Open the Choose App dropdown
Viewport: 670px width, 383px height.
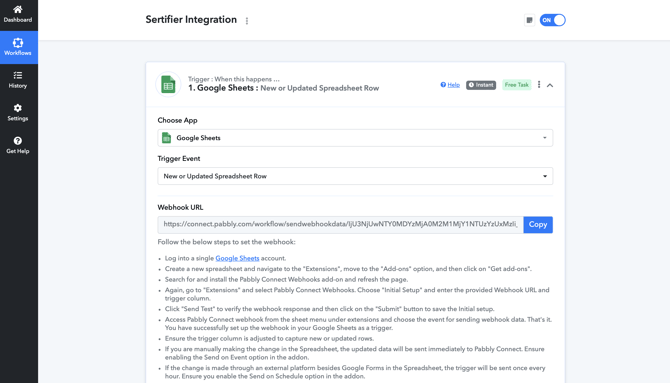[355, 138]
